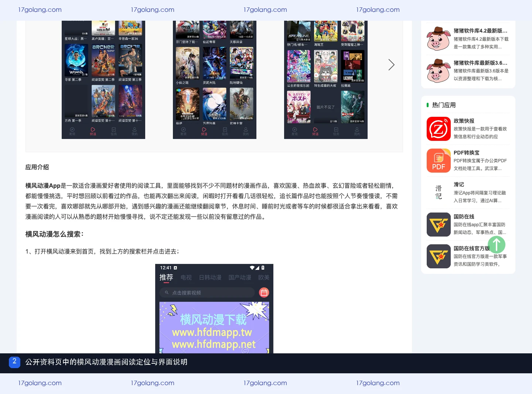Click the pig icon for 猪猪软件库4.2最新版
Viewport: 532px width, 394px height.
tap(439, 38)
